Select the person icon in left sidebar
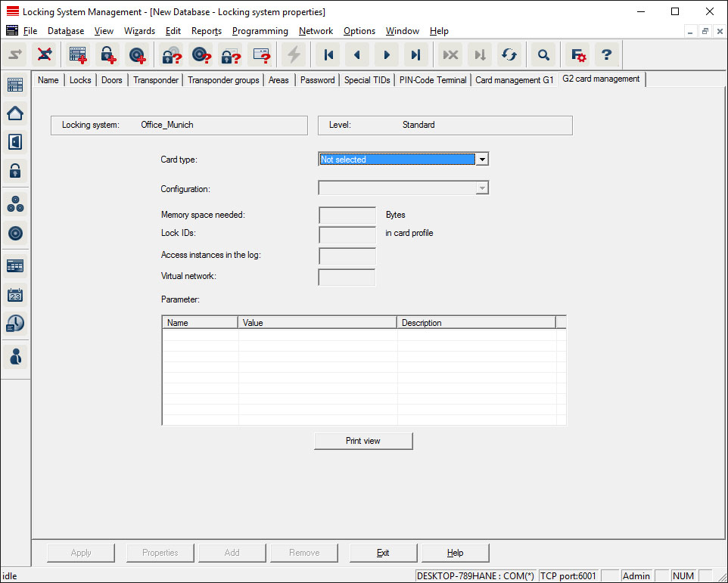Screen dimensions: 728x583 point(15,355)
